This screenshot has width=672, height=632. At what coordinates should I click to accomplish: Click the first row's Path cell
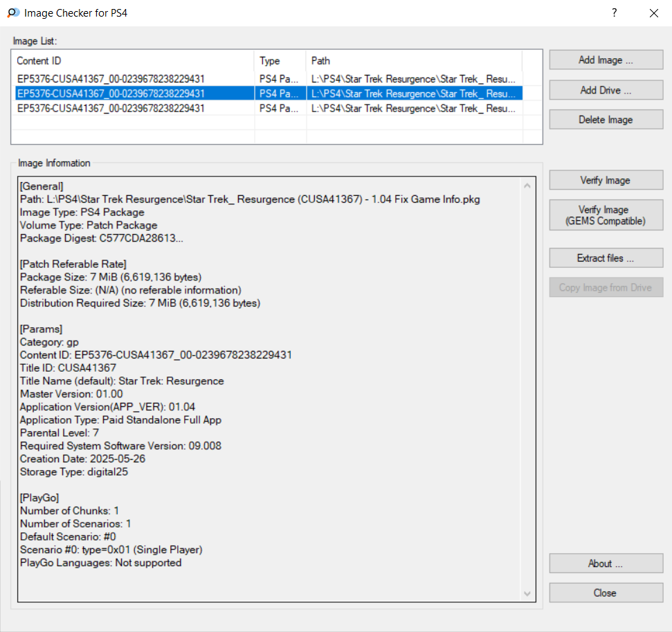413,79
